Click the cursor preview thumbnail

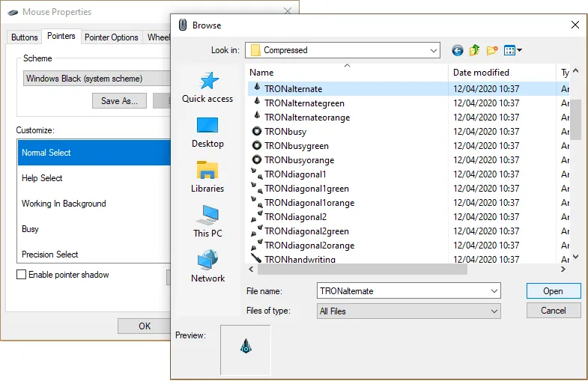pyautogui.click(x=245, y=350)
